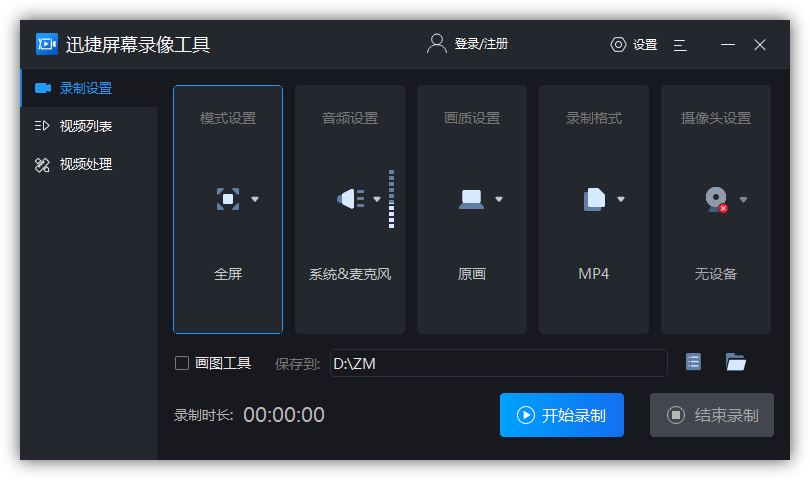Image resolution: width=810 pixels, height=480 pixels.
Task: Expand the recording format dropdown arrow
Action: 621,199
